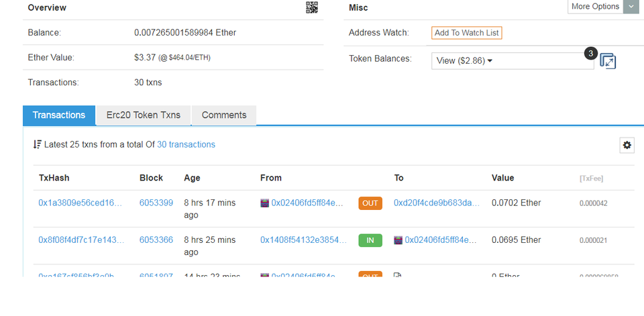Viewport: 644px width, 316px height.
Task: Switch to the Comments tab
Action: [x=224, y=115]
